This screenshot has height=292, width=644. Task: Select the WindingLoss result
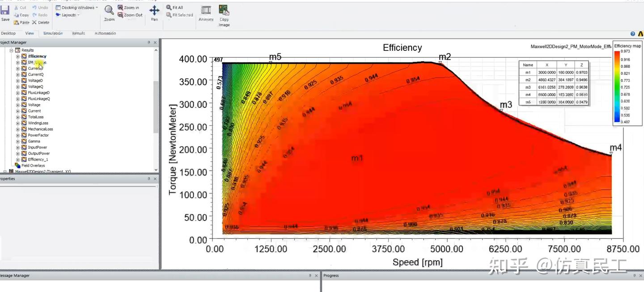[x=38, y=123]
